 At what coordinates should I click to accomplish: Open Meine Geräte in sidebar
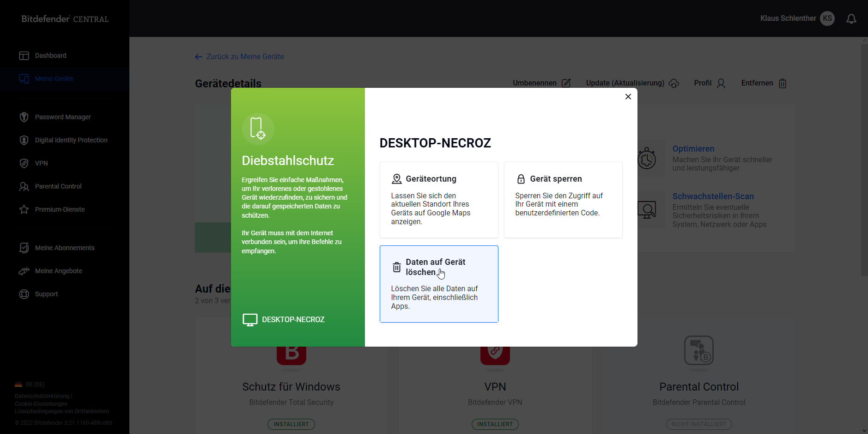click(x=54, y=79)
